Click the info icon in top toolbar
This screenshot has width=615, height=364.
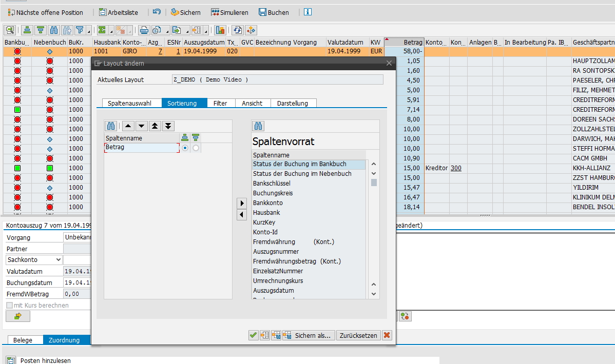[x=307, y=12]
